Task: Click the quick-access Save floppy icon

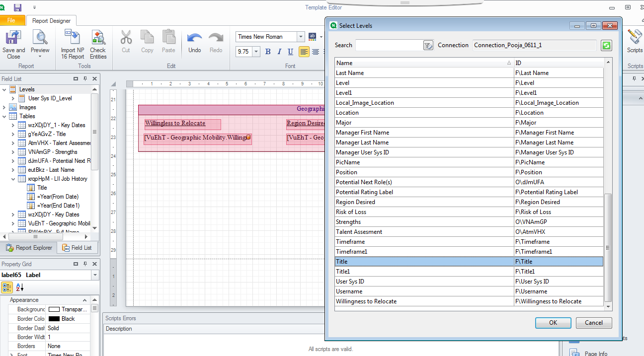Action: coord(18,7)
